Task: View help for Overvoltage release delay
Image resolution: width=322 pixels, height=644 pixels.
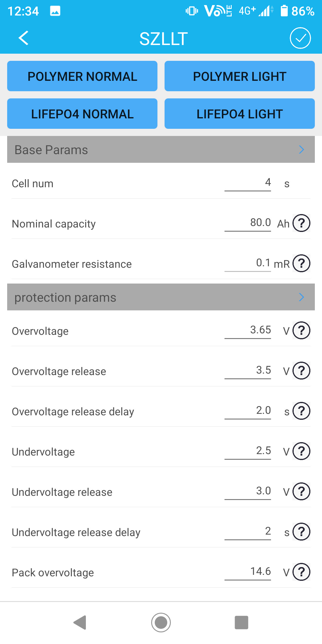Action: click(301, 411)
